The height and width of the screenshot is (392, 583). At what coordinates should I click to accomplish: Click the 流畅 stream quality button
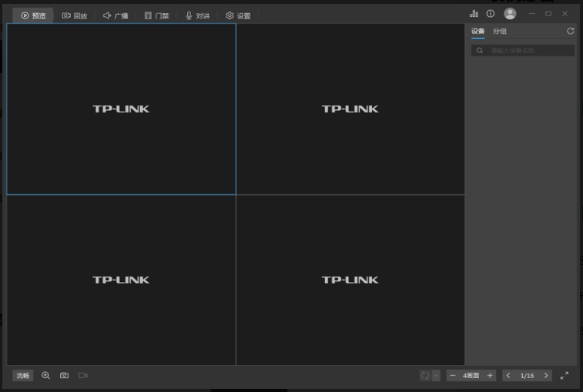23,376
